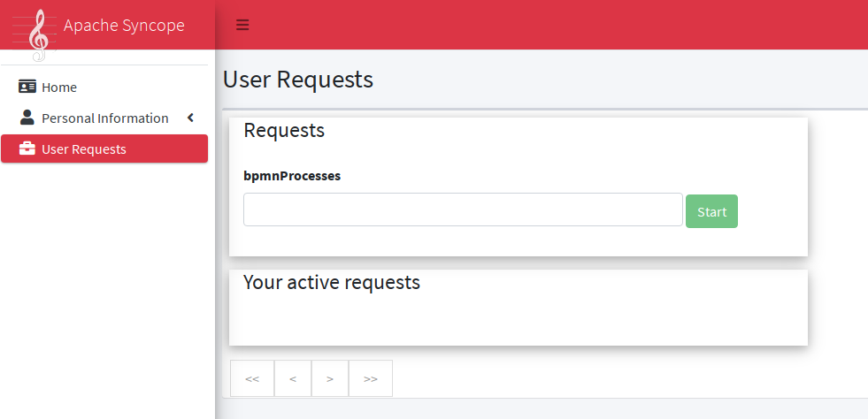Select Personal Information in the sidebar

tap(104, 118)
